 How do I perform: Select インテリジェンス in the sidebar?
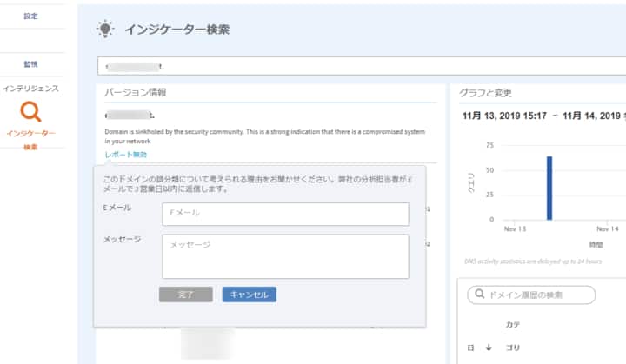coord(30,89)
